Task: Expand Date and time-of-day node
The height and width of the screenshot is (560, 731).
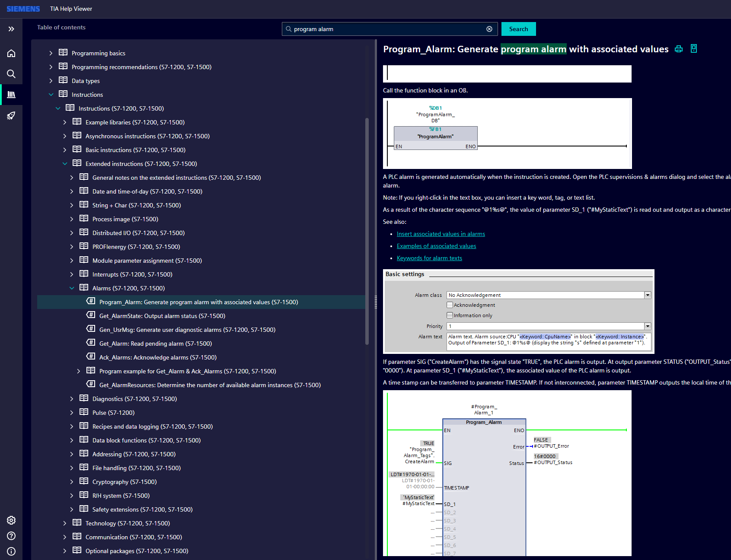Action: coord(72,191)
